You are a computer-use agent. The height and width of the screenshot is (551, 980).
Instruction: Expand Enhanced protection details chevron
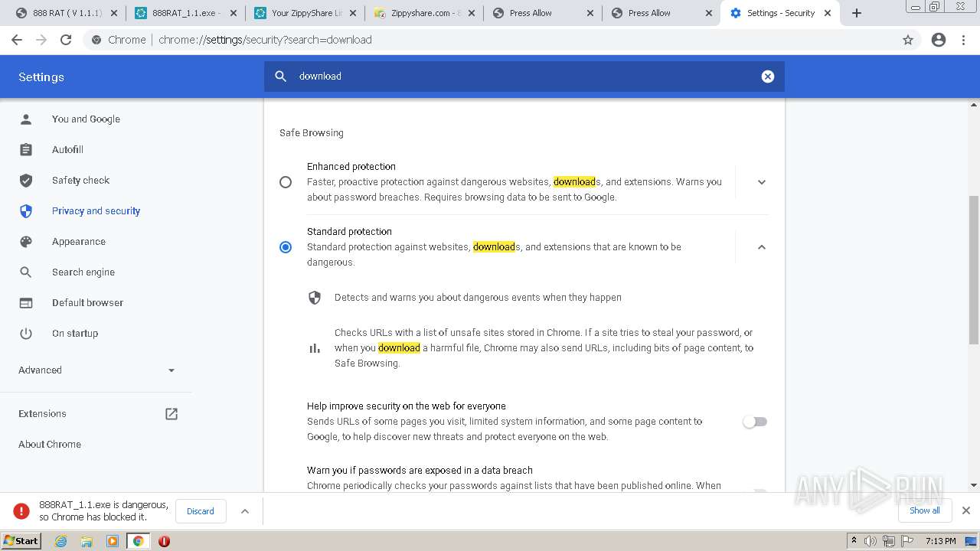point(762,182)
